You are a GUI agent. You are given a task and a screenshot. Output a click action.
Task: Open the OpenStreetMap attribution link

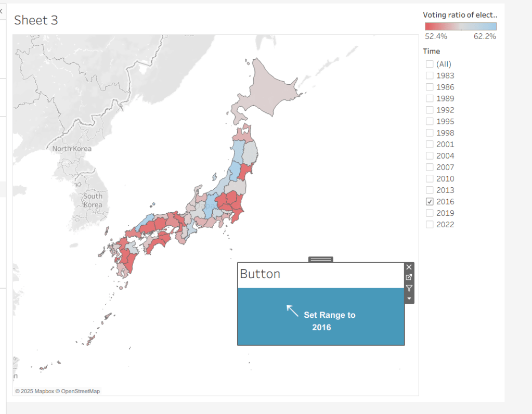[x=81, y=391]
